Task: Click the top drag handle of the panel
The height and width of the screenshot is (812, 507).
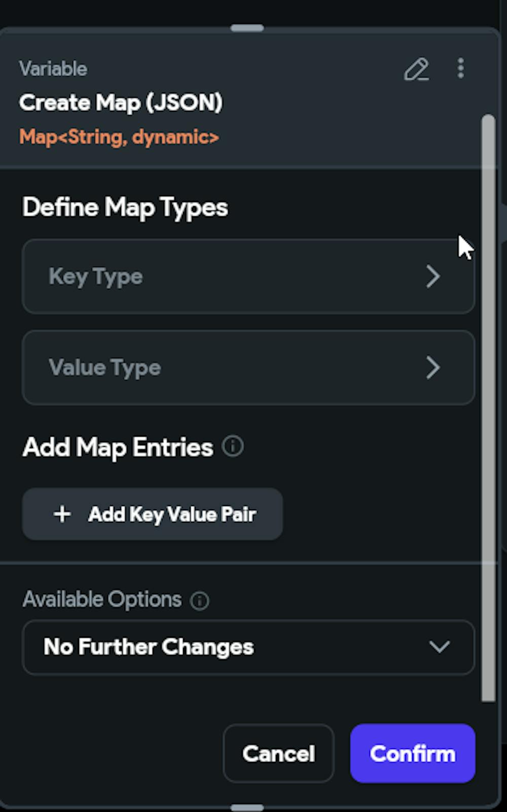Action: point(247,28)
